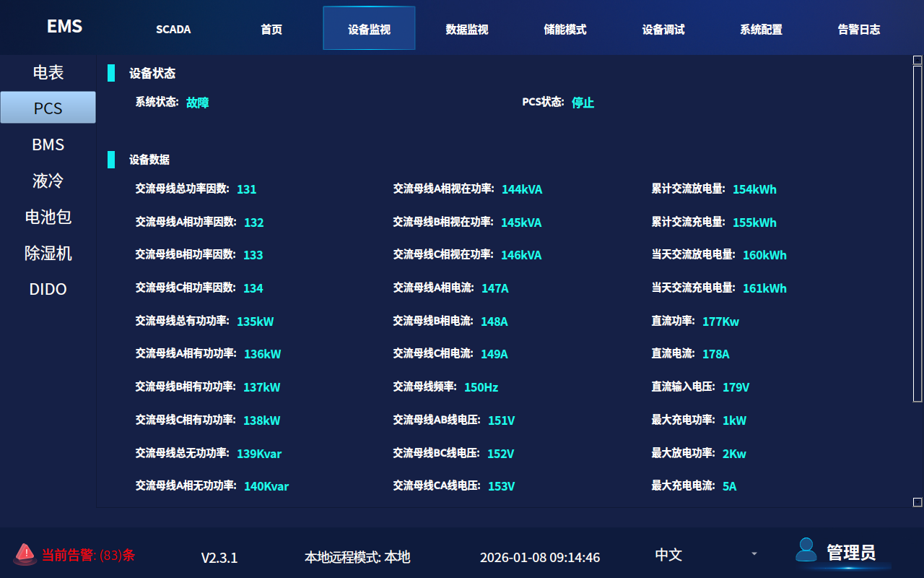
Task: Click the administrator user avatar icon
Action: click(x=806, y=550)
